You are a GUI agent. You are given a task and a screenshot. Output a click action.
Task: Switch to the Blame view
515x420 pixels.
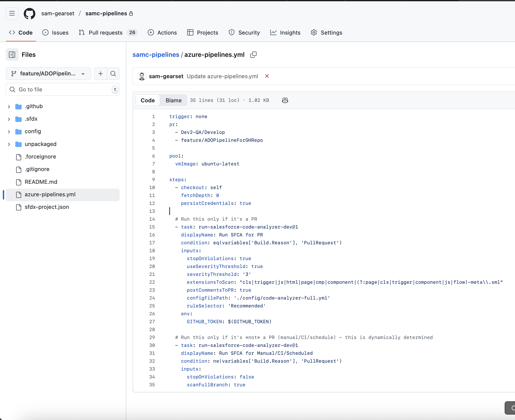click(x=174, y=100)
